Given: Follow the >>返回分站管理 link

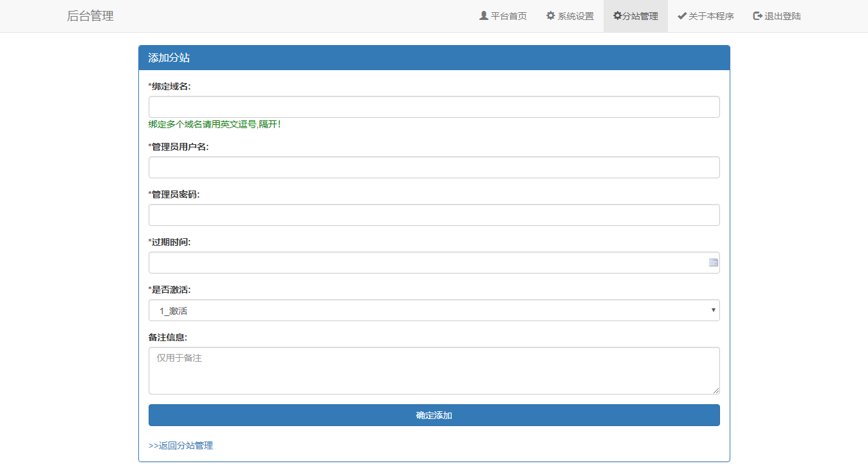Looking at the screenshot, I should point(181,445).
